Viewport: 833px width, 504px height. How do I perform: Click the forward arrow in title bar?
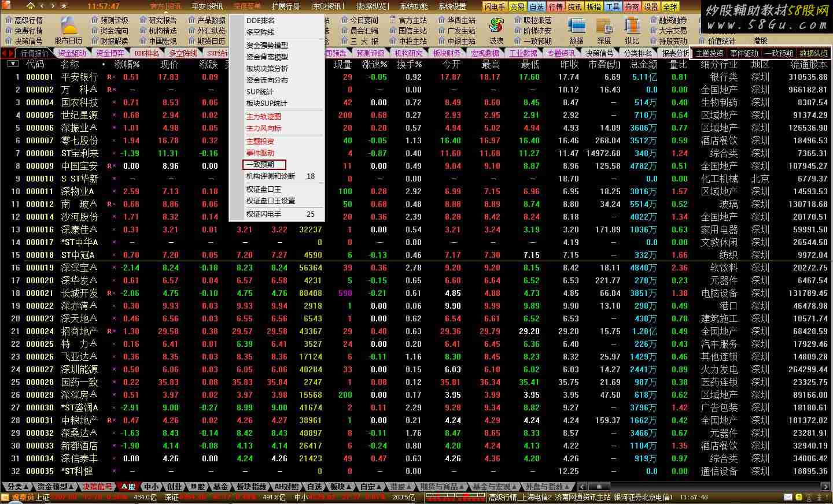point(53,6)
